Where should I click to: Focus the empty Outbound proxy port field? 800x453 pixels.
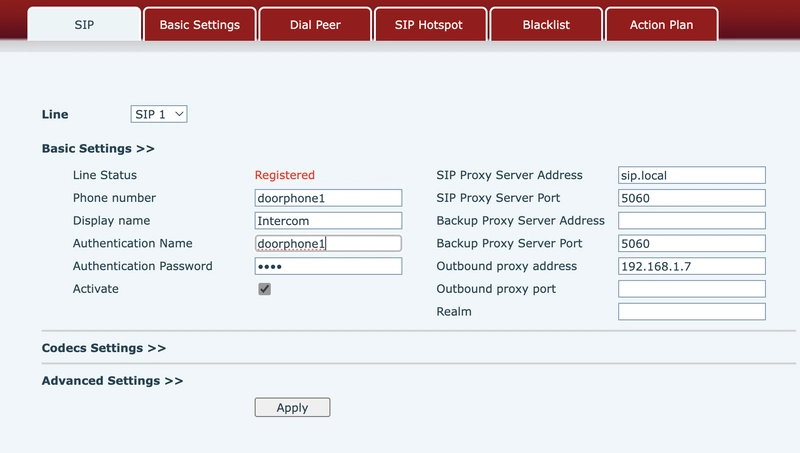pyautogui.click(x=692, y=289)
